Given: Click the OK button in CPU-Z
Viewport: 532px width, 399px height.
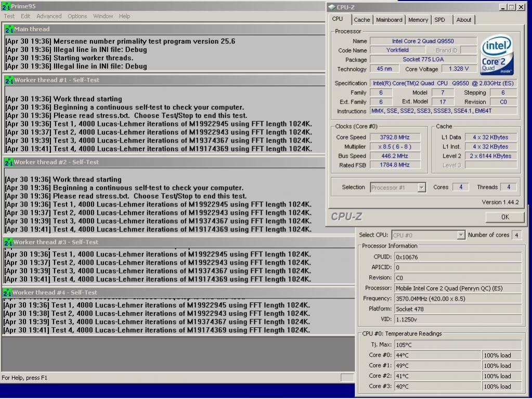Looking at the screenshot, I should tap(505, 217).
